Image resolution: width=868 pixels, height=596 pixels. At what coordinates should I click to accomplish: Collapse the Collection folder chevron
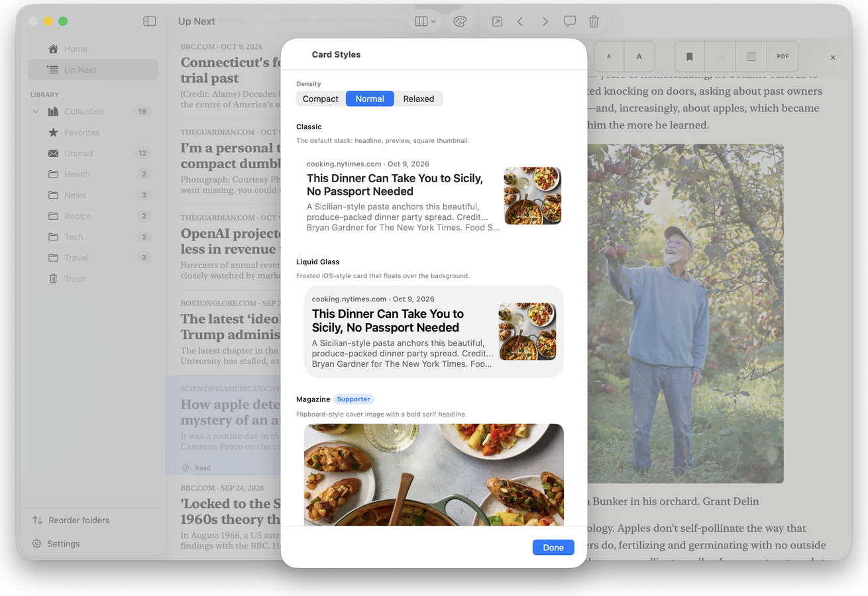pyautogui.click(x=36, y=112)
